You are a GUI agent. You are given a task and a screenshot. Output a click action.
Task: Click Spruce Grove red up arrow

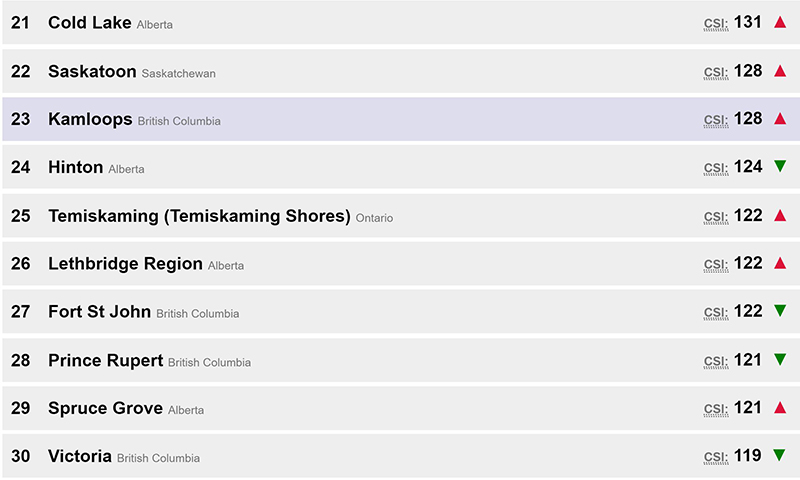[x=781, y=408]
